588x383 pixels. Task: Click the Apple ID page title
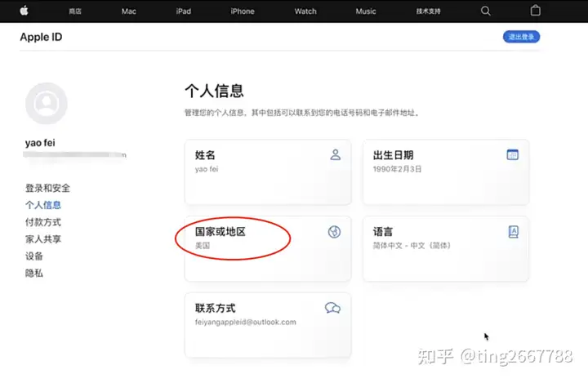42,37
